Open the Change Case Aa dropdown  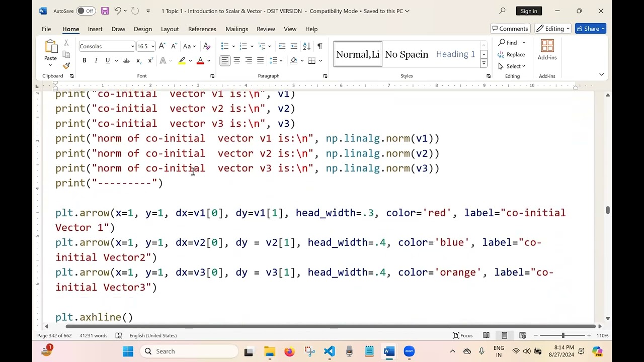point(189,46)
